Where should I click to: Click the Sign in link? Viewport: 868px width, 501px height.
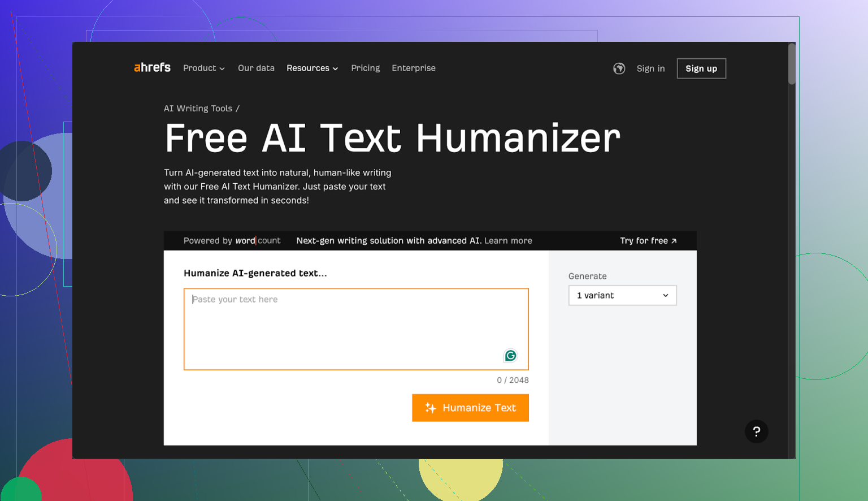[650, 68]
